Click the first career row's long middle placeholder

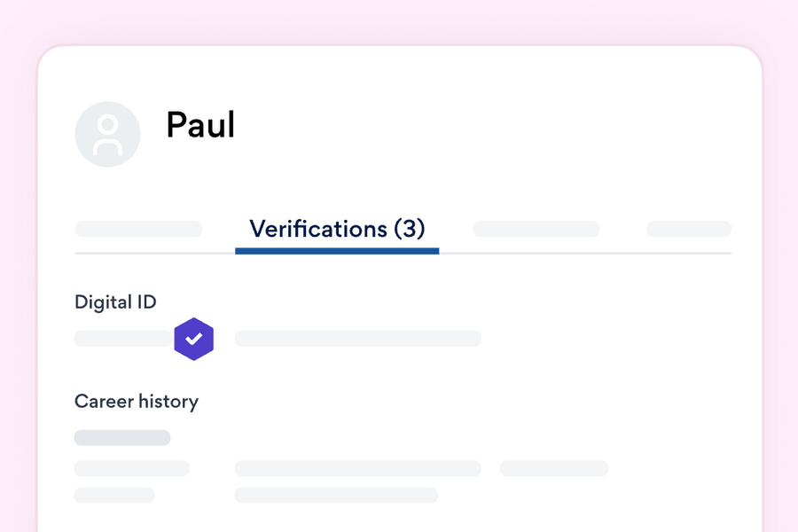point(357,468)
